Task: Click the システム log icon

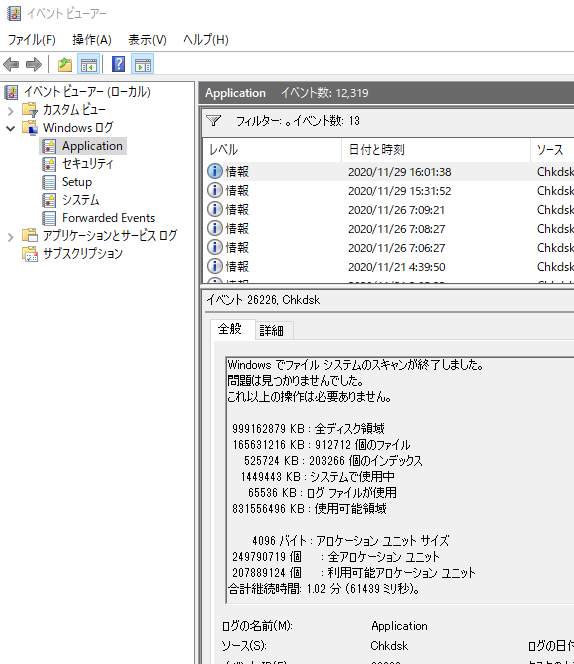Action: coord(49,200)
